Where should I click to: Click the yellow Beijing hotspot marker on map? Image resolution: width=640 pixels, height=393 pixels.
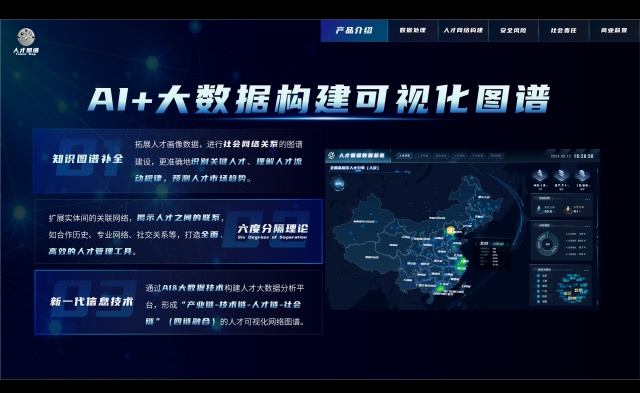(x=450, y=231)
